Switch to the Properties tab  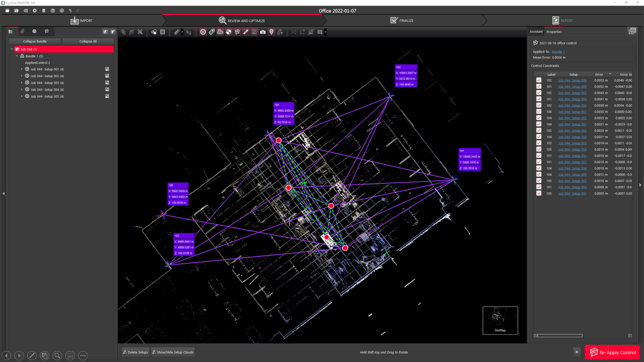pos(554,32)
